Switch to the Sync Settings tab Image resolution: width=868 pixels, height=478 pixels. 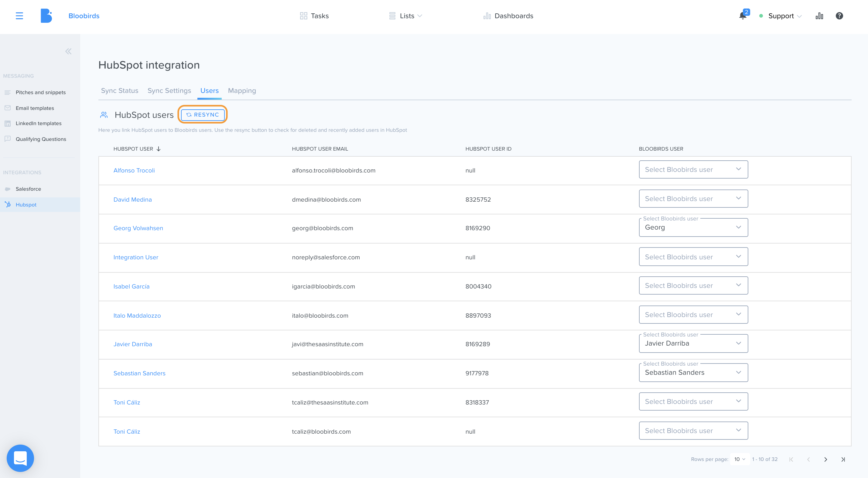pos(169,90)
